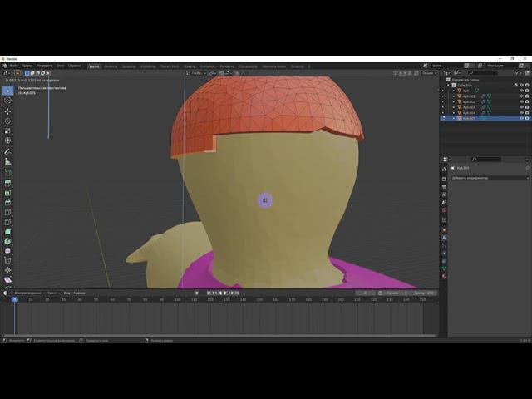Click the timeline horizontal scrollbar
Viewport: 532px width, 399px height.
[219, 336]
